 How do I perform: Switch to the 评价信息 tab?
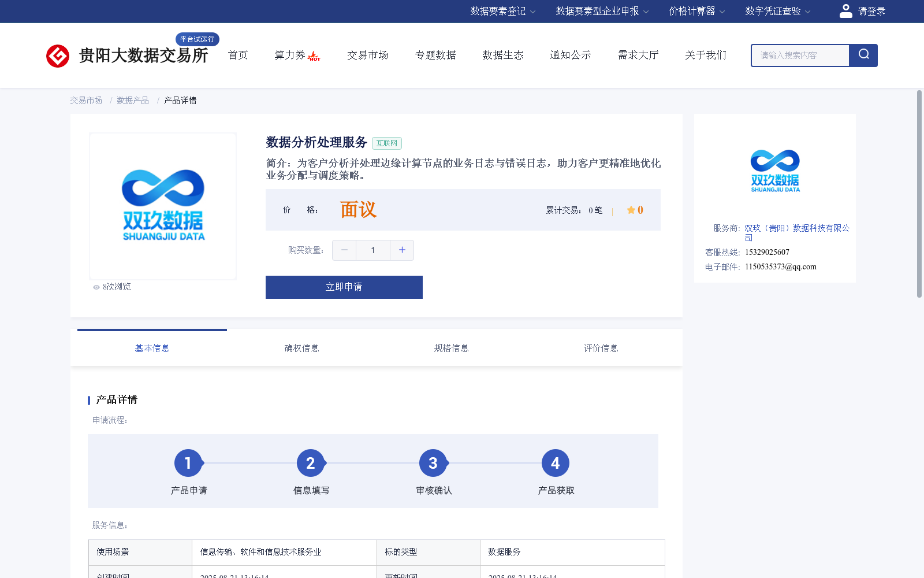(601, 348)
